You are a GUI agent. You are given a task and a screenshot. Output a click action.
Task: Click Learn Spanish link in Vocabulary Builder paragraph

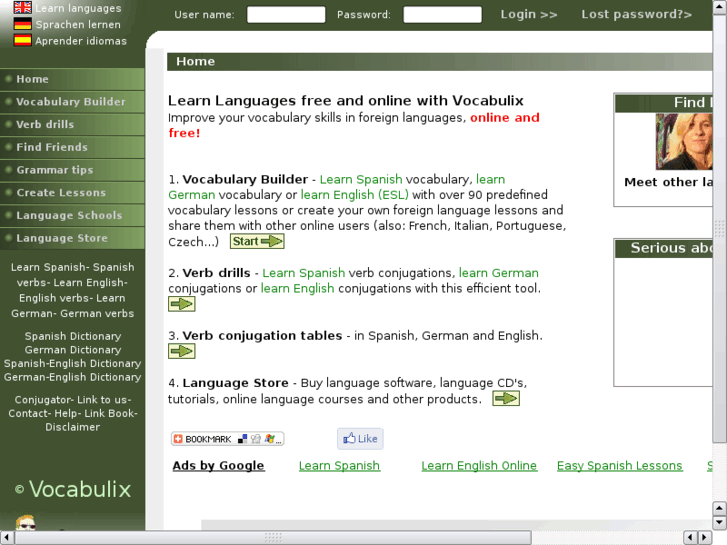click(361, 180)
